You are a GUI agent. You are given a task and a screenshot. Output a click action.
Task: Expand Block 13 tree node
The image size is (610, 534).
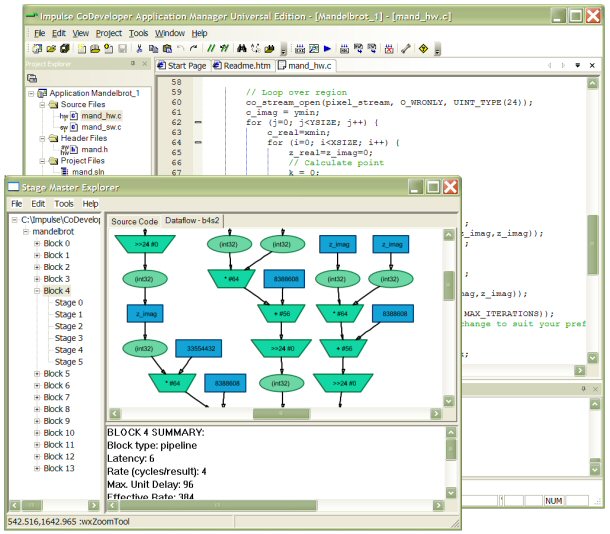click(x=37, y=468)
